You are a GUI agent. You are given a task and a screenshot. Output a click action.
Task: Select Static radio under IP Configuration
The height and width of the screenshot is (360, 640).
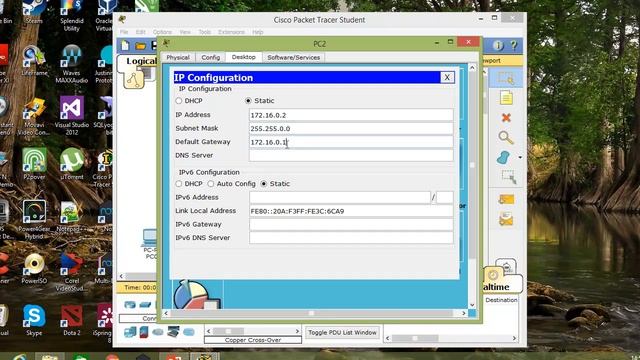[248, 100]
